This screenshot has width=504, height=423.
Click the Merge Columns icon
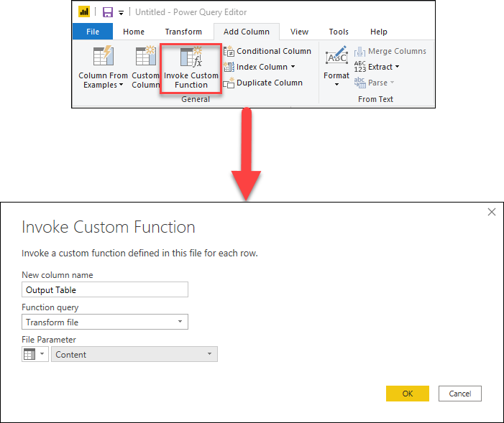359,52
